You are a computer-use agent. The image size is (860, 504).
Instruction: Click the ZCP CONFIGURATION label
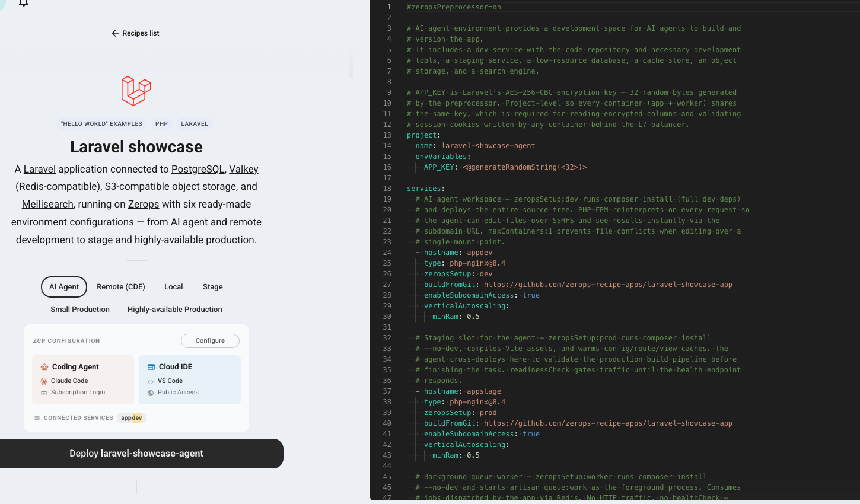coord(66,341)
